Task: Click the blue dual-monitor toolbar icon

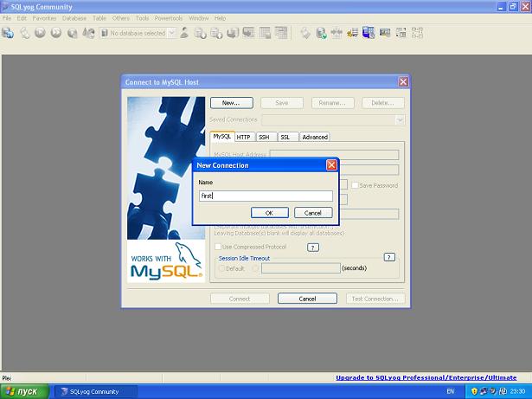Action: [x=369, y=33]
